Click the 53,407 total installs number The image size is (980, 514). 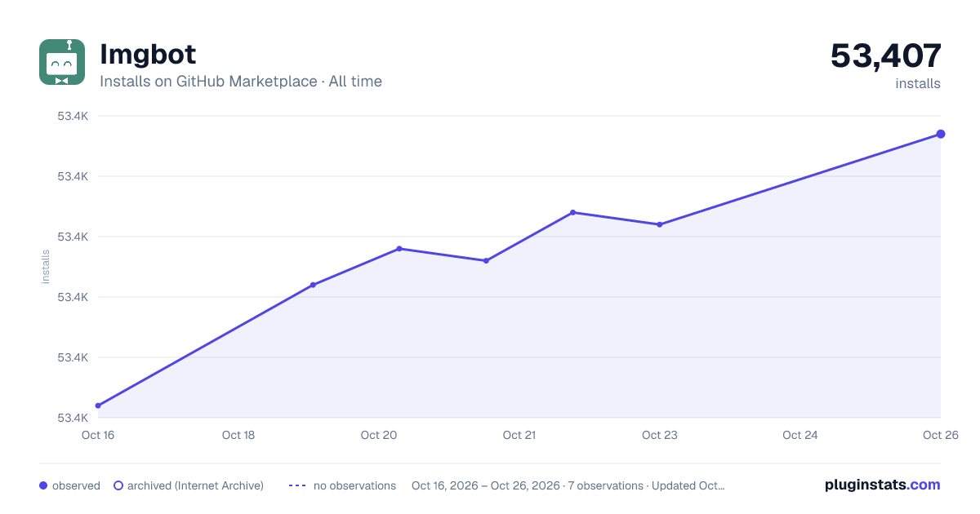[886, 55]
